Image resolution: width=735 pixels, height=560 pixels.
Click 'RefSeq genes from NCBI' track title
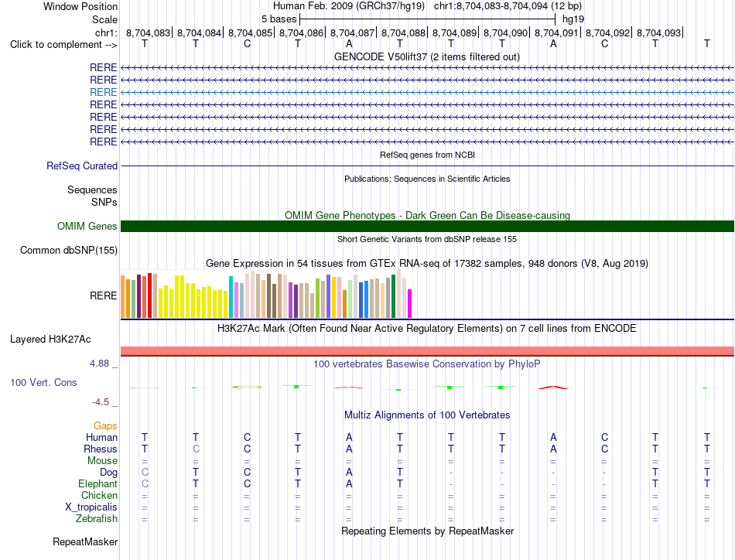tap(427, 155)
